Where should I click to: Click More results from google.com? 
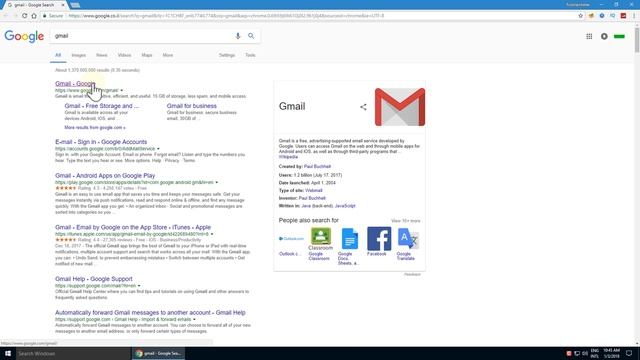coord(95,128)
